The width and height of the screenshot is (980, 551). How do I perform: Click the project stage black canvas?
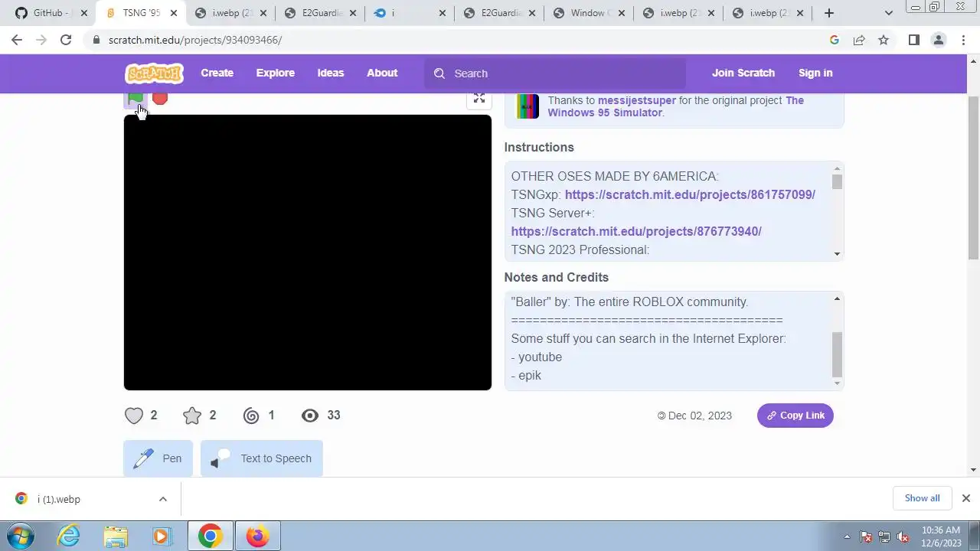308,253
